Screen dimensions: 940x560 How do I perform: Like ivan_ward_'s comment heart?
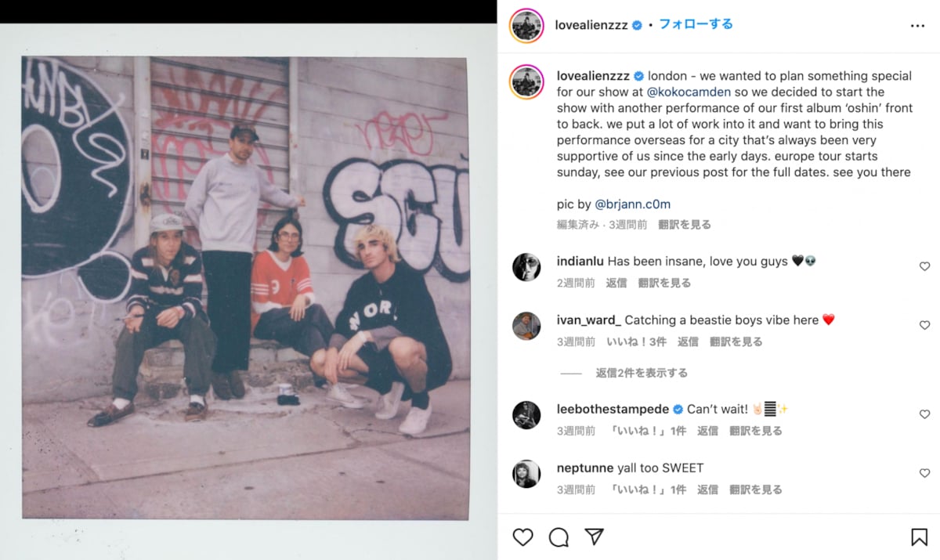pos(924,325)
